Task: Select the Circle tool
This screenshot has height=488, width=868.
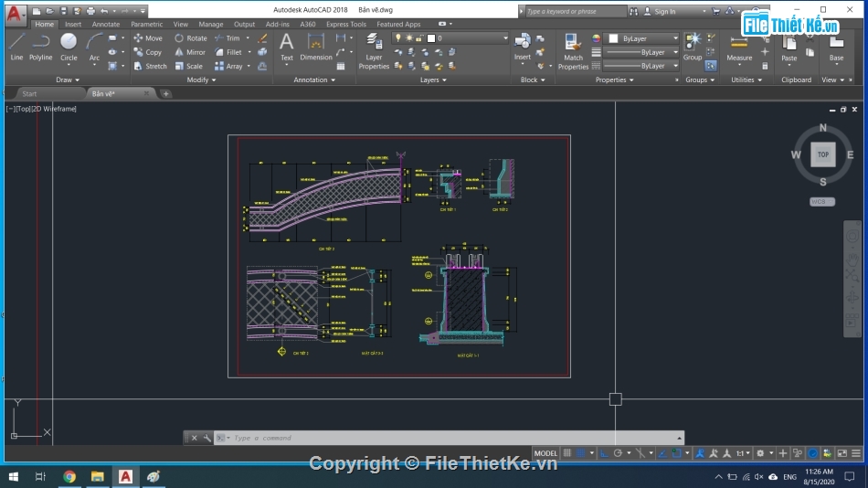Action: pyautogui.click(x=69, y=48)
